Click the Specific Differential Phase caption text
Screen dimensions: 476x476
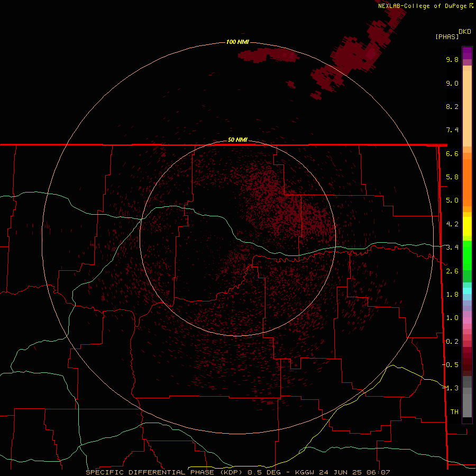click(237, 472)
